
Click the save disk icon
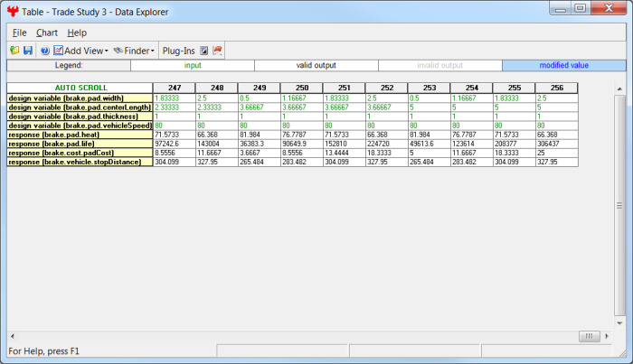[x=27, y=51]
